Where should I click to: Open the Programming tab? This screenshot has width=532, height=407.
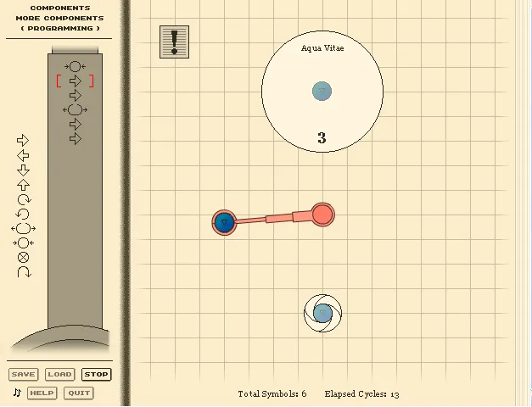coord(59,28)
